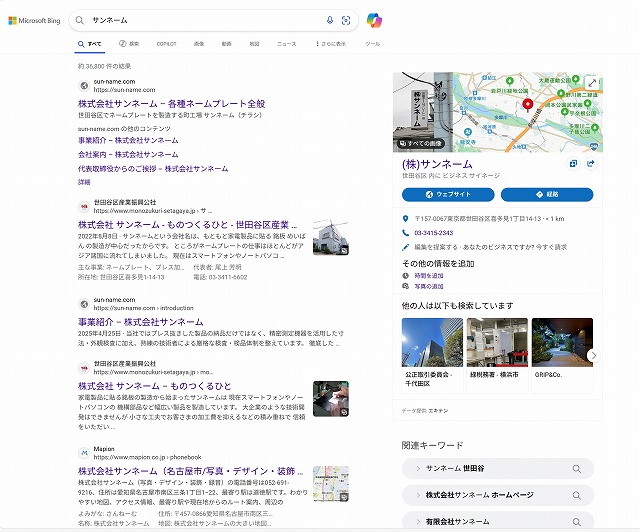The width and height of the screenshot is (640, 532).
Task: Click the save icon beside (株)サンネーム title
Action: (574, 164)
